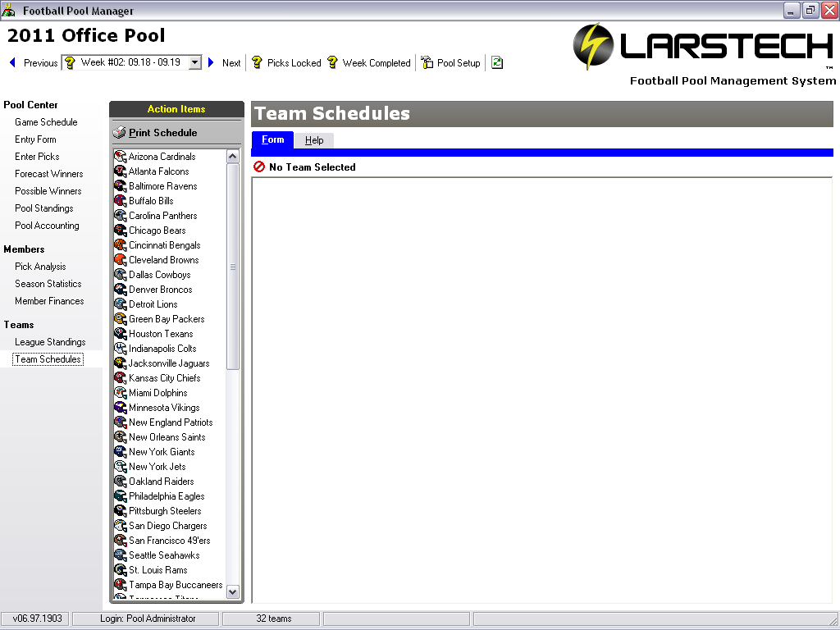840x630 pixels.
Task: Click the Pool Setup icon
Action: click(x=427, y=63)
